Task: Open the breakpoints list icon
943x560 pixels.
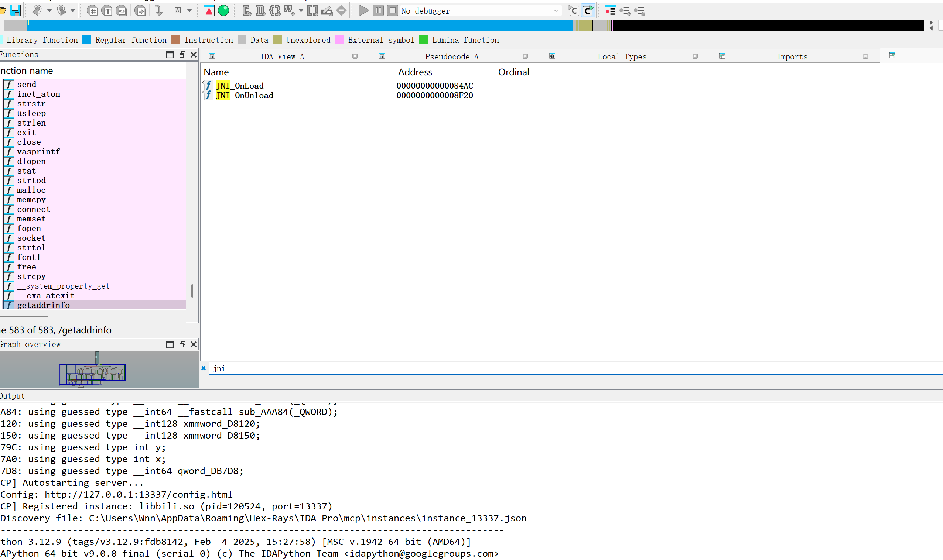Action: pos(611,11)
